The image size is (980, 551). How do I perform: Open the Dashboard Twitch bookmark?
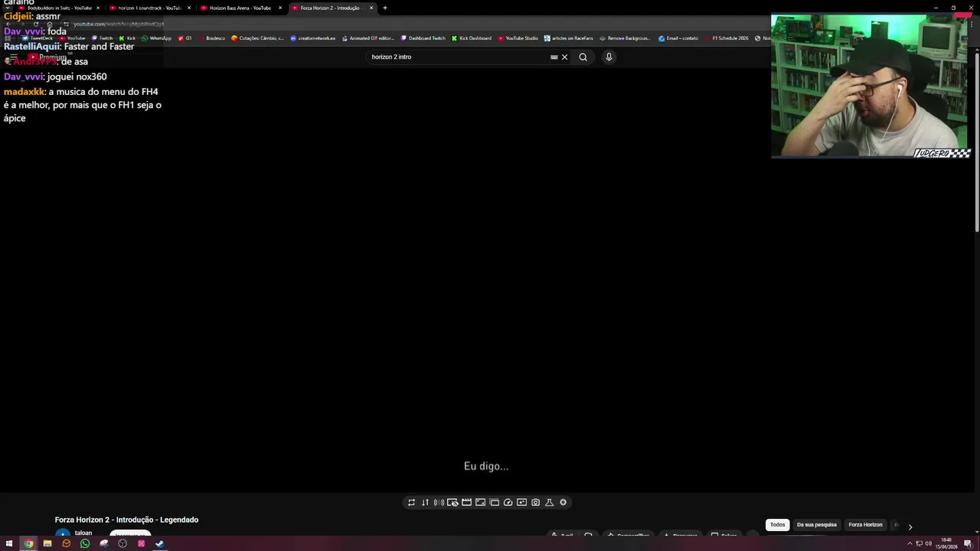click(x=423, y=38)
